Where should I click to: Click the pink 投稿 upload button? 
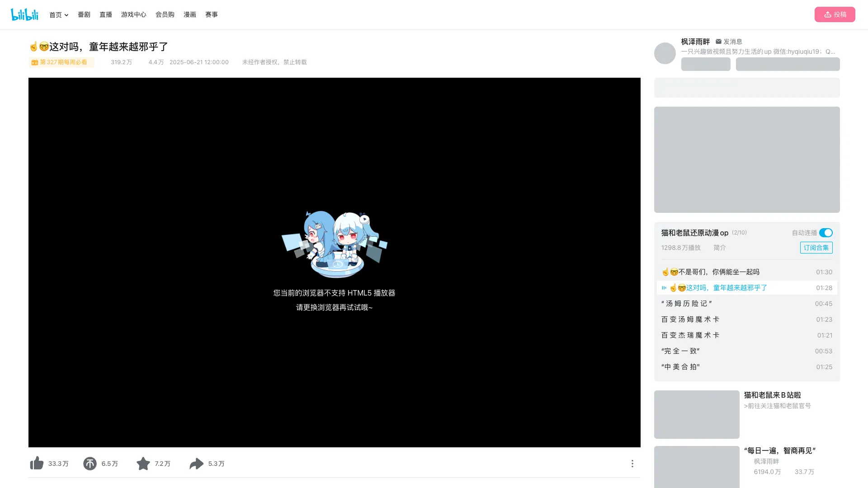[x=835, y=14]
